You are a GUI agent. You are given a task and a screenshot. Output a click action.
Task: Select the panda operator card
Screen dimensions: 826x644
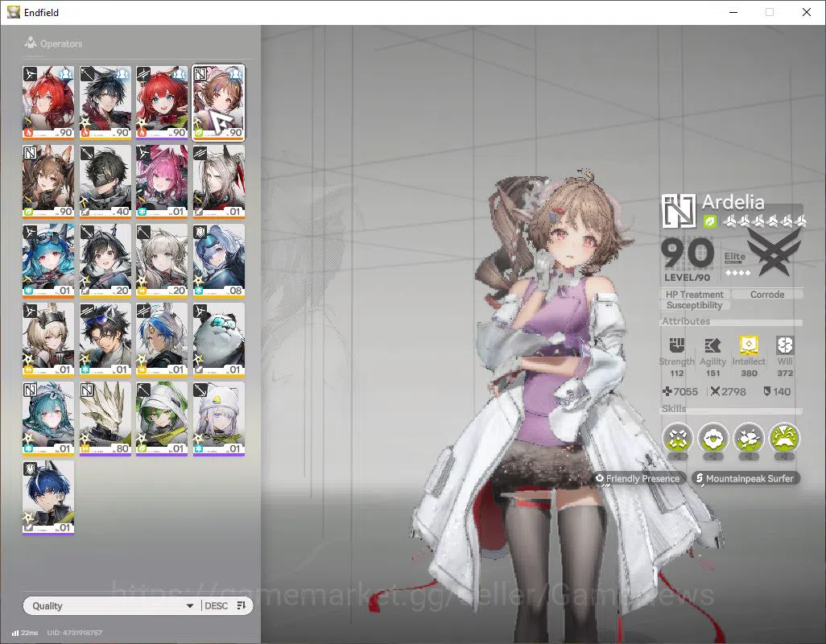(x=219, y=339)
